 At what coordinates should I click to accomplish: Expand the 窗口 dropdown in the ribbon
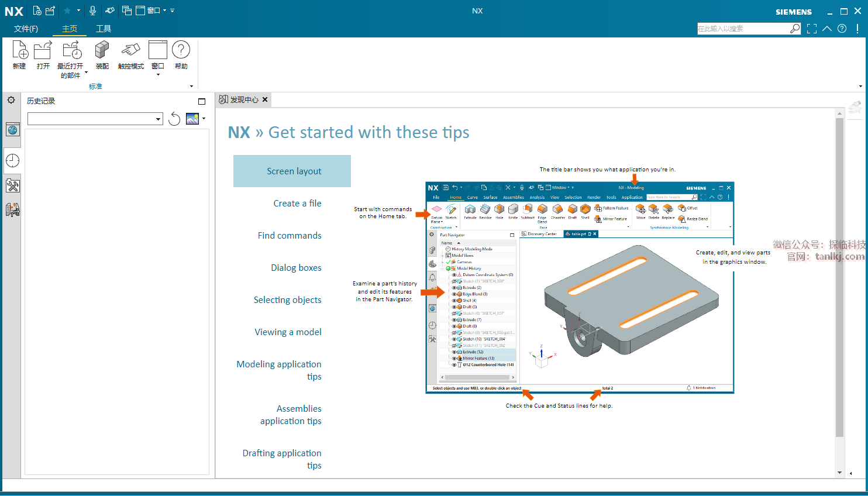(x=158, y=74)
